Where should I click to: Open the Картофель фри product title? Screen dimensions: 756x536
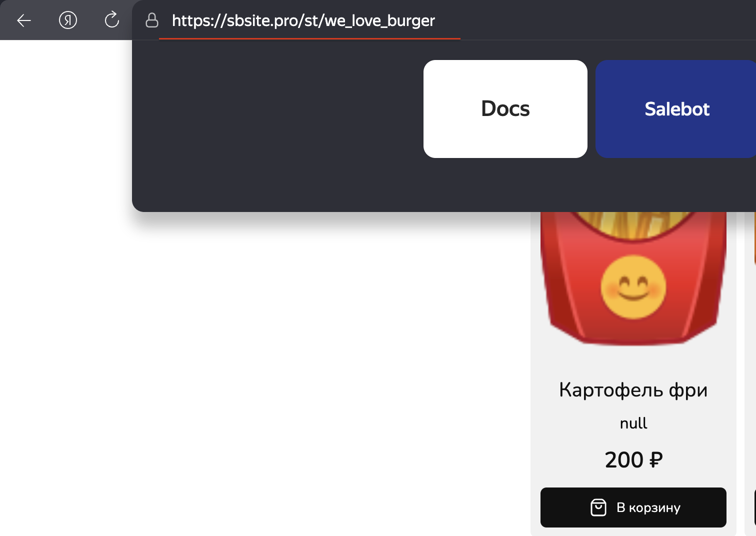click(x=633, y=390)
